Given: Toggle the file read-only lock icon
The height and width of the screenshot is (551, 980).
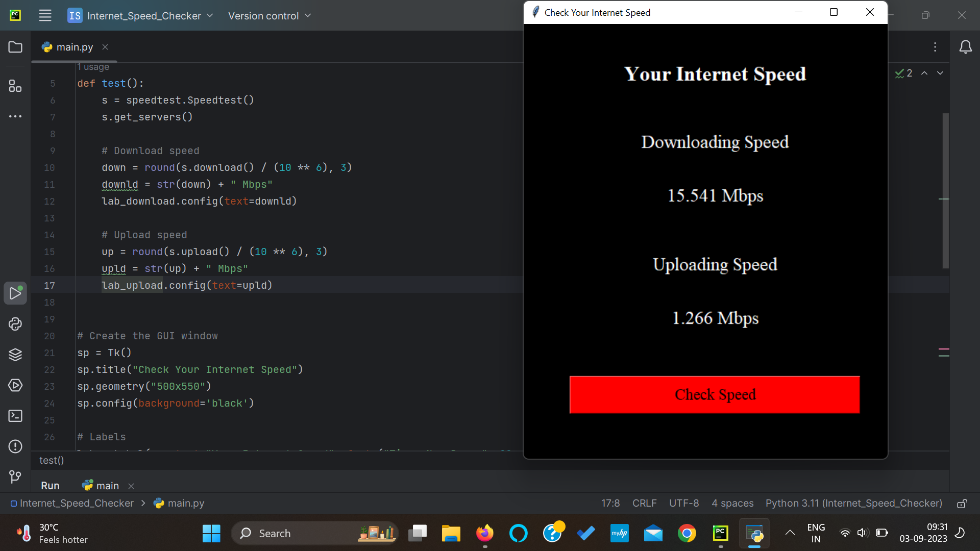Looking at the screenshot, I should [962, 504].
